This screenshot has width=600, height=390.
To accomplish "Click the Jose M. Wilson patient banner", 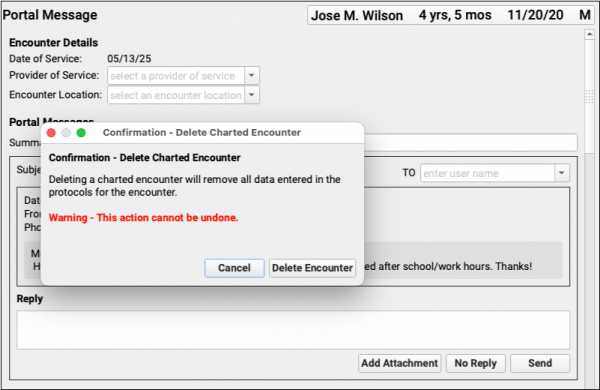I will [x=451, y=15].
